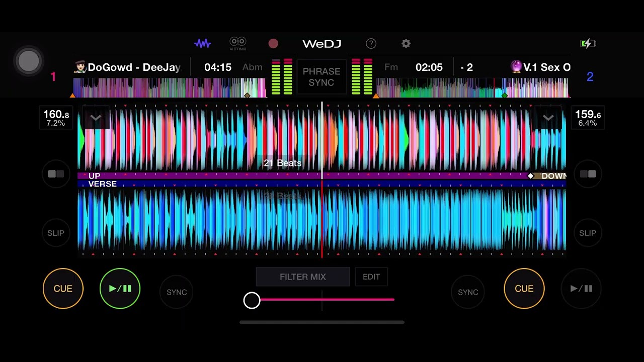The height and width of the screenshot is (362, 644).
Task: Open deck 2 tempo 159.6 display
Action: [588, 118]
